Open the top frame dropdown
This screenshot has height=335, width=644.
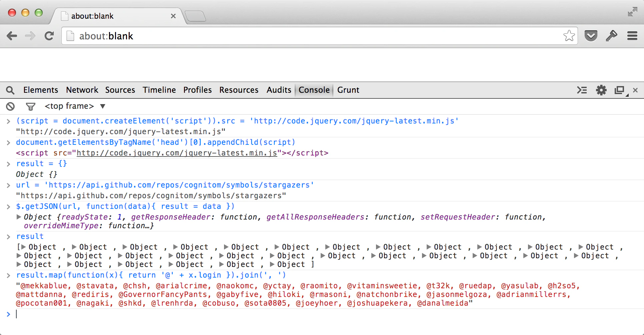point(75,106)
